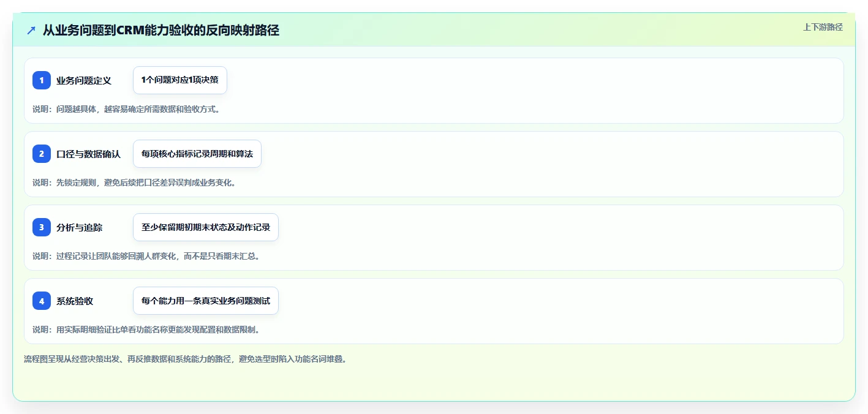Click the 1个问题对应1项决策 chip
The width and height of the screenshot is (868, 414).
[180, 80]
